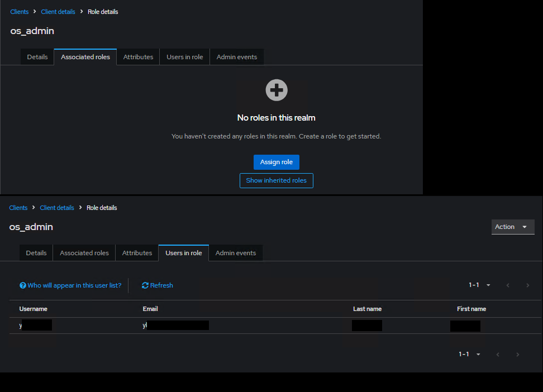This screenshot has width=543, height=392.
Task: Follow Clients breadcrumb link in upper panel
Action: [x=20, y=12]
